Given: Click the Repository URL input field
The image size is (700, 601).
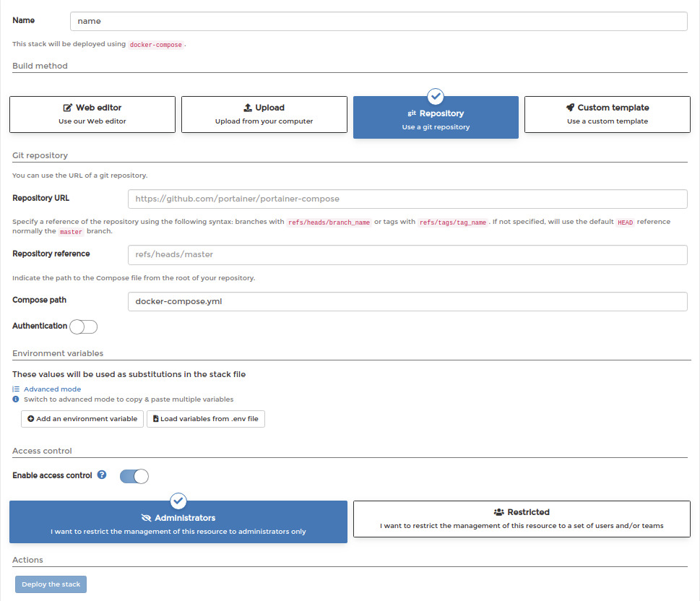Looking at the screenshot, I should click(x=407, y=199).
